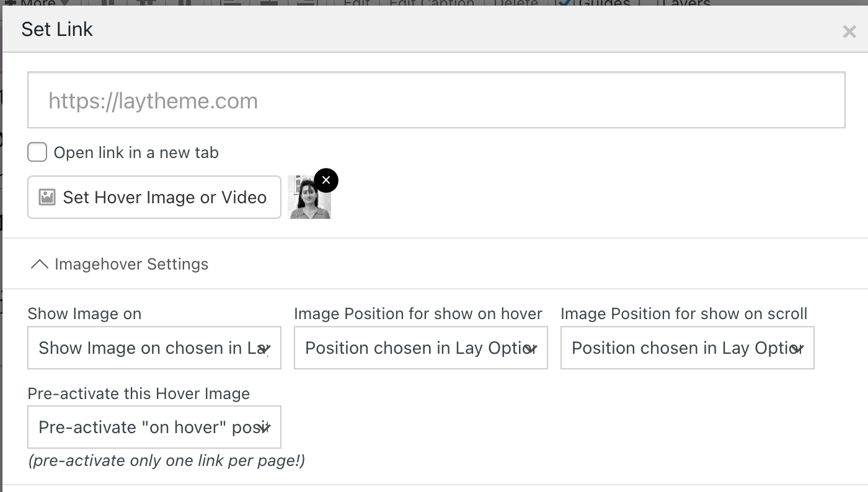This screenshot has width=868, height=492.
Task: Open the Show Image on dropdown
Action: click(x=154, y=348)
